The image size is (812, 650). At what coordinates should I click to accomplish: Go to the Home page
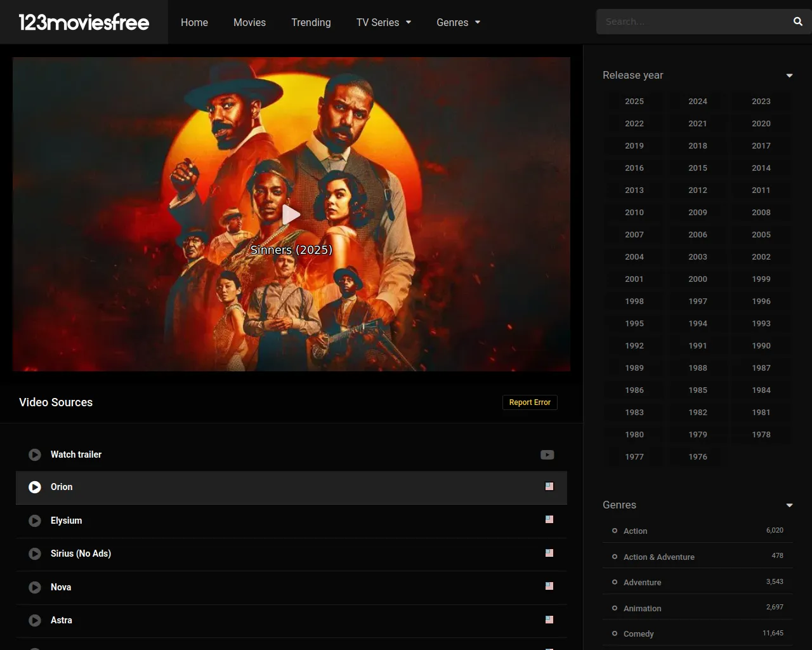(x=194, y=22)
